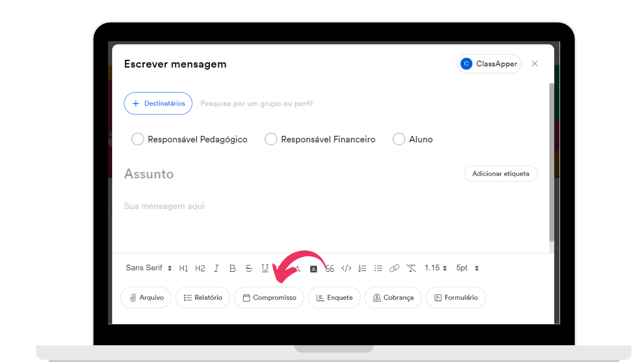Apply the H2 heading style
Viewport: 644px width, 362px height.
tap(200, 268)
